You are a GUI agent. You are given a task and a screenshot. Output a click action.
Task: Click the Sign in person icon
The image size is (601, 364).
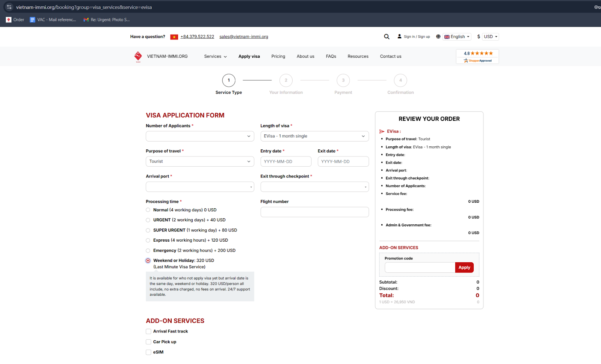(x=399, y=37)
